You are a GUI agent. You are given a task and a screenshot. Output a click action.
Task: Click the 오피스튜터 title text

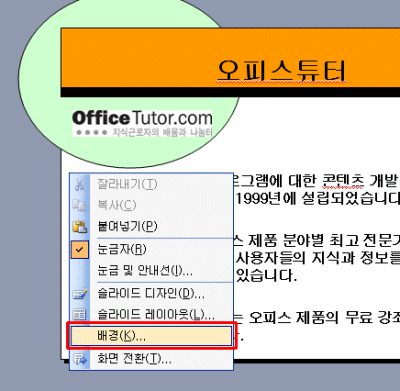281,71
